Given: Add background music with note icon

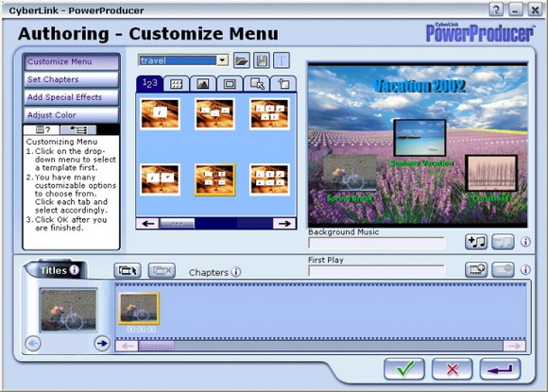Looking at the screenshot, I should (x=476, y=242).
